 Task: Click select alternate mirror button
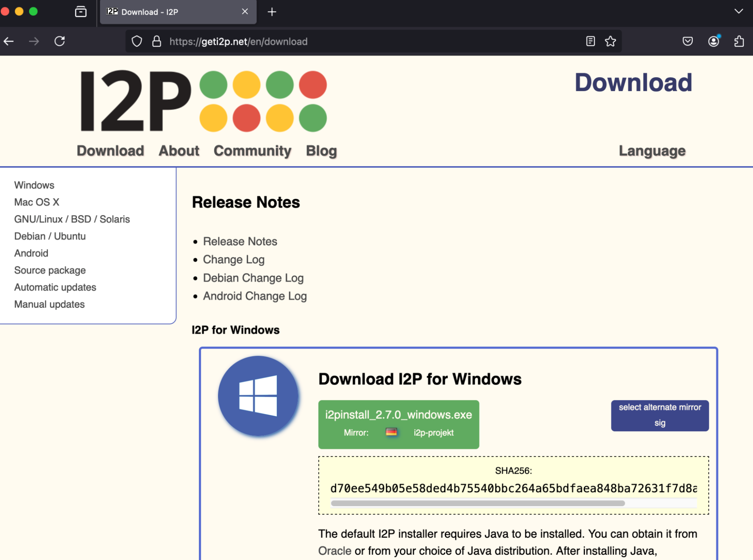pyautogui.click(x=660, y=407)
